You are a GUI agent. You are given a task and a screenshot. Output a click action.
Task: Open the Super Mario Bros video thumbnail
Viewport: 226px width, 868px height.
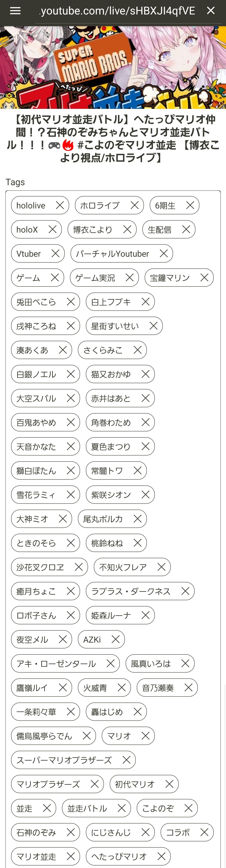point(113,67)
